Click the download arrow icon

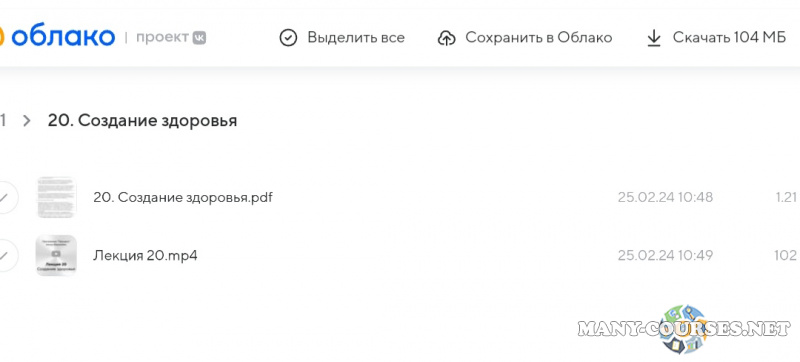(654, 38)
